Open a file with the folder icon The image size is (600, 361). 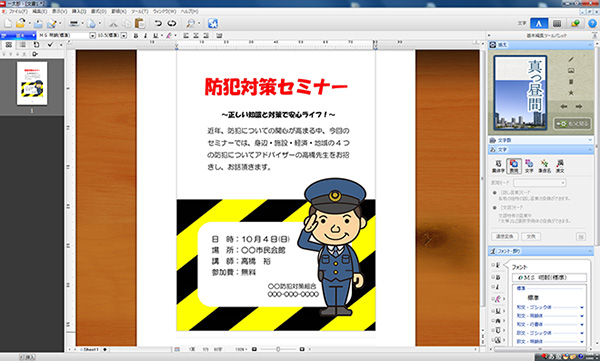coord(21,23)
